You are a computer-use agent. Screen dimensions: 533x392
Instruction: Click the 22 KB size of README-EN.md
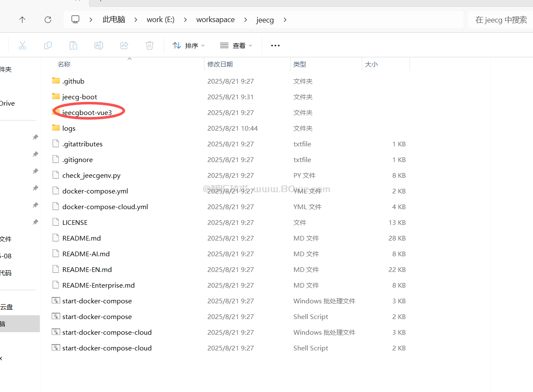(397, 269)
